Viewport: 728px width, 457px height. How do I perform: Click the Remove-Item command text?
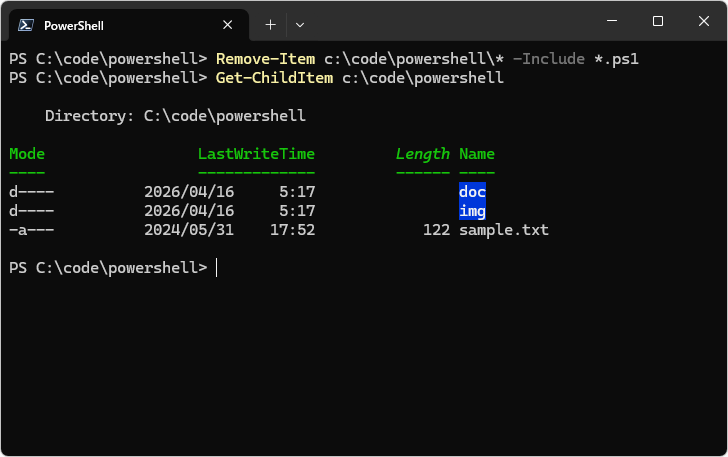tap(265, 59)
